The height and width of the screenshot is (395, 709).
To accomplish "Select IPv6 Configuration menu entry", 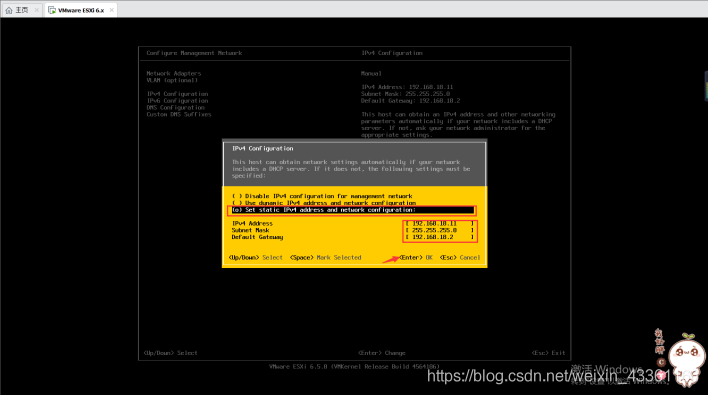I will point(177,101).
